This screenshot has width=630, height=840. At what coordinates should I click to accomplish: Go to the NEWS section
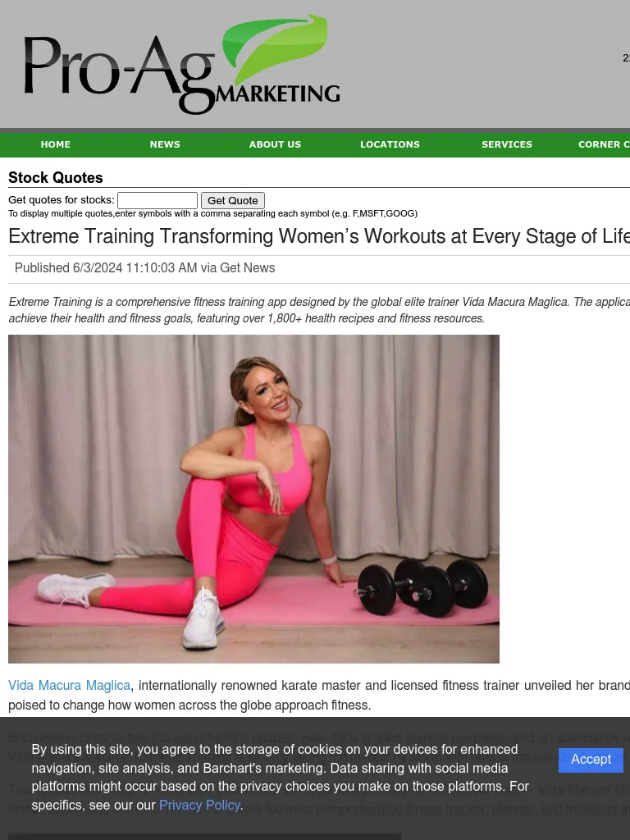click(x=165, y=144)
